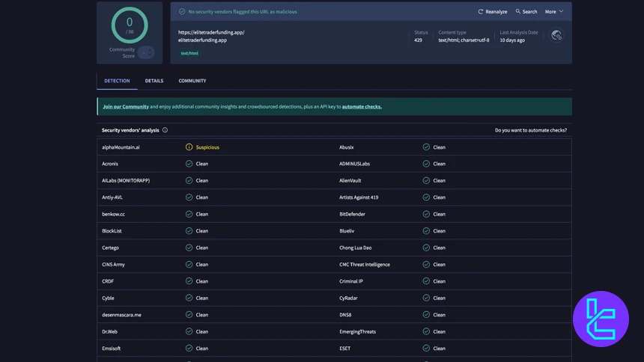Switch to the DETAILS tab
The width and height of the screenshot is (644, 362).
[154, 81]
